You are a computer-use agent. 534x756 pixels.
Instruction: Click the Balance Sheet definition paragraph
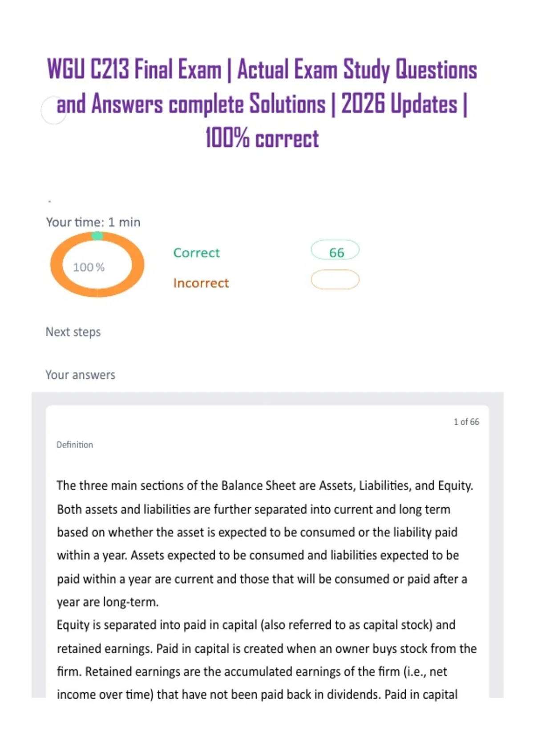click(265, 543)
